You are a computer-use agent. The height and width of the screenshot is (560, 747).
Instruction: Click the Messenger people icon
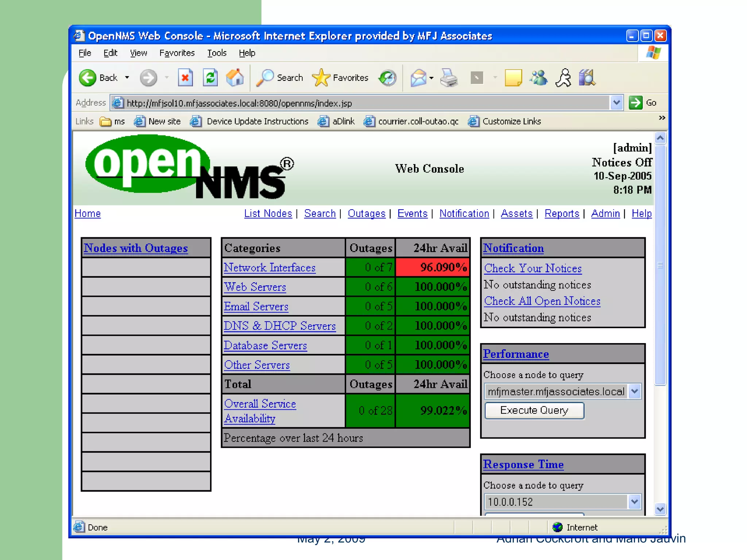pyautogui.click(x=539, y=78)
